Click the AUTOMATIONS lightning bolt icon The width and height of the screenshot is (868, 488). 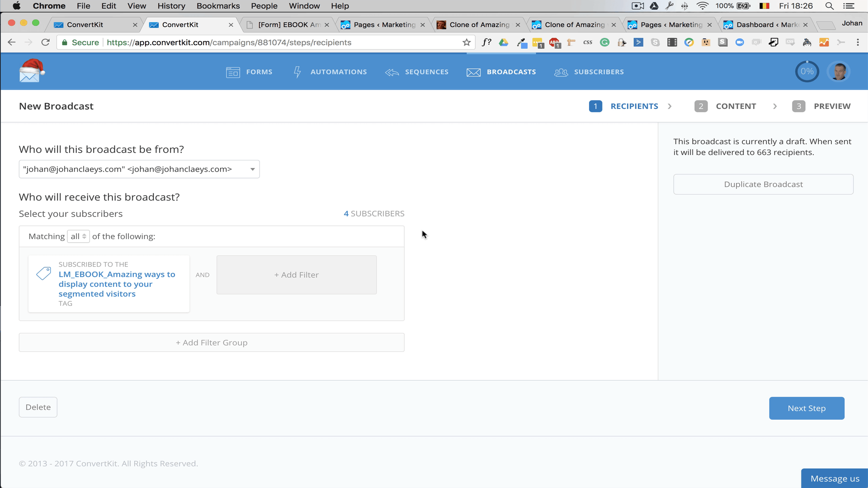coord(297,71)
